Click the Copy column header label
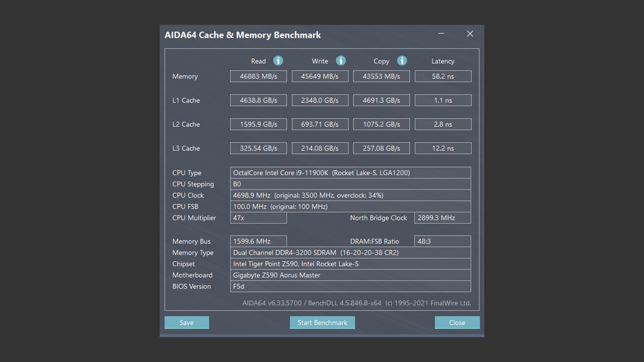644x362 pixels. coord(381,61)
